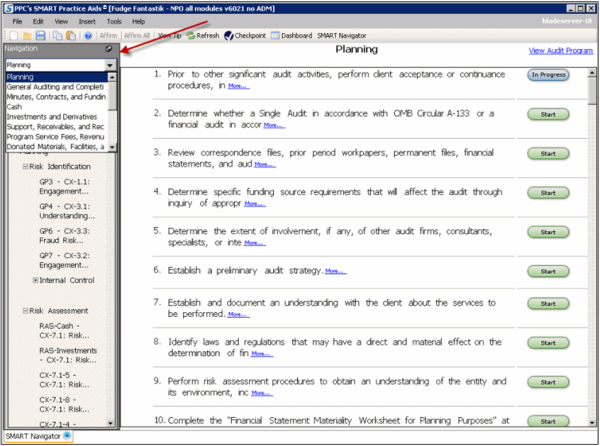This screenshot has height=446, width=600.
Task: Open the View Audit Program link
Action: (555, 50)
